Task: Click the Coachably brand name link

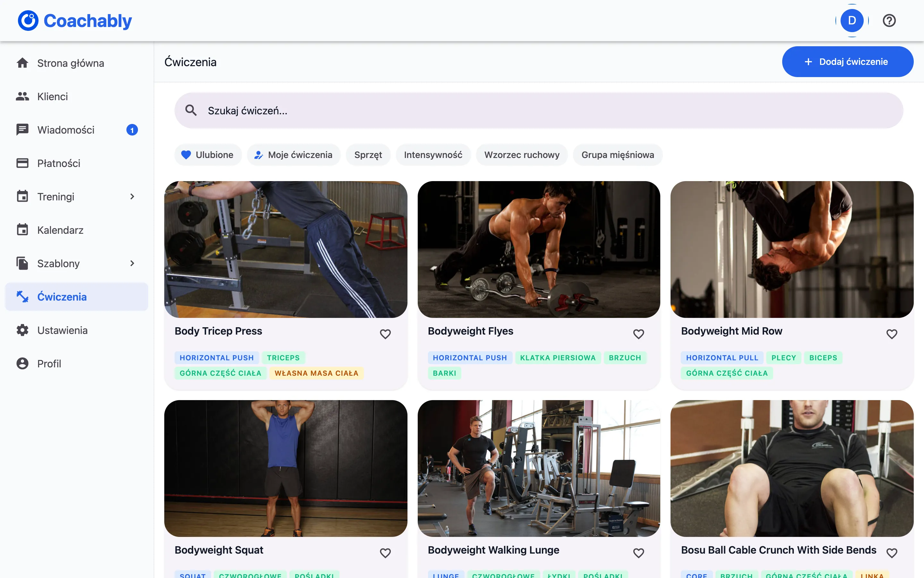Action: click(88, 21)
